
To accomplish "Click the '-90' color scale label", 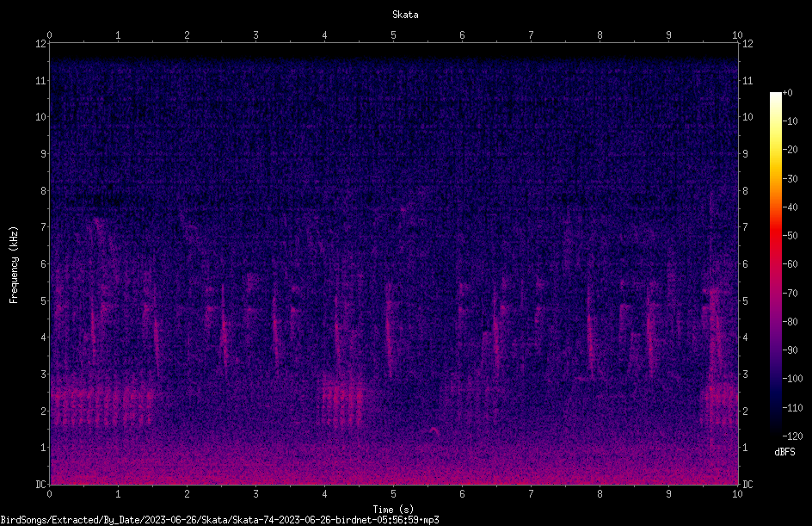I will click(790, 350).
